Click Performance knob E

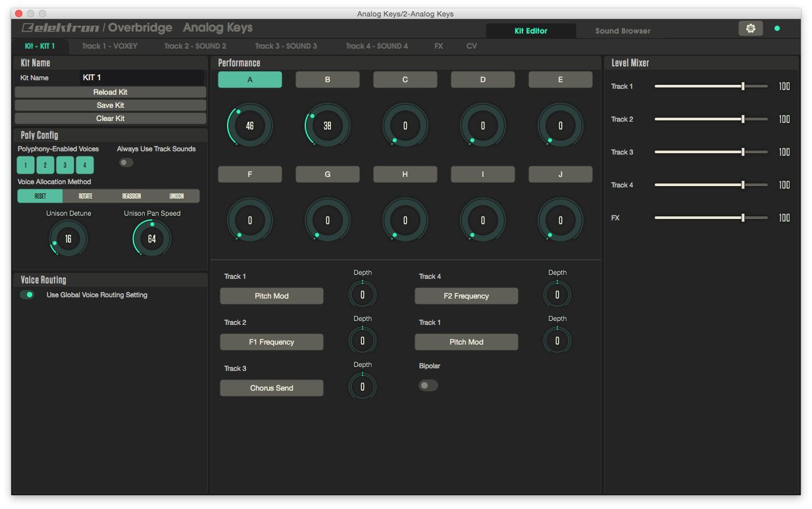(x=561, y=125)
